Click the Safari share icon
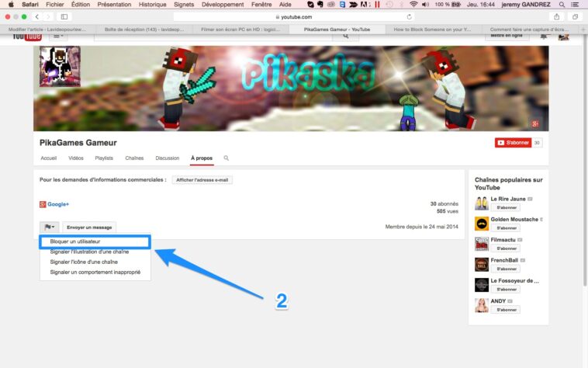Screen dimensions: 588x368 [557, 16]
